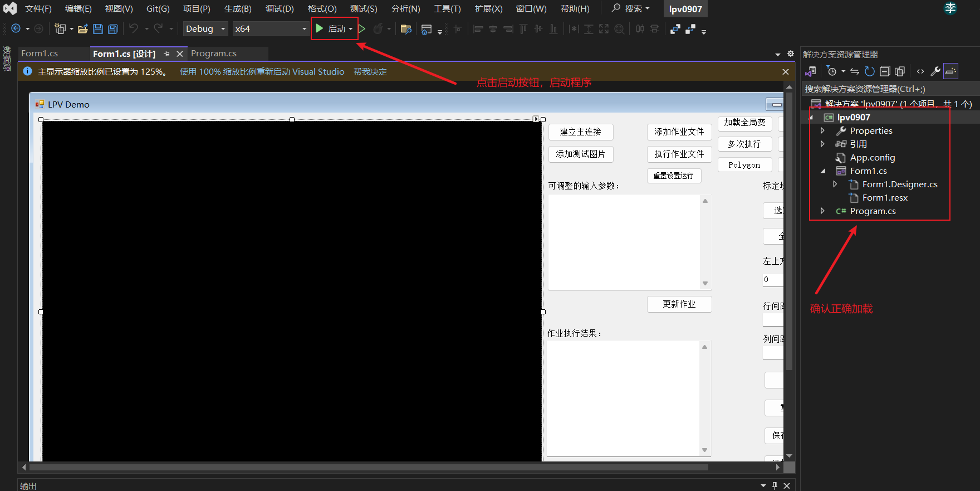Collapse the Form1.cs tree node
Image resolution: width=980 pixels, height=491 pixels.
[x=822, y=171]
